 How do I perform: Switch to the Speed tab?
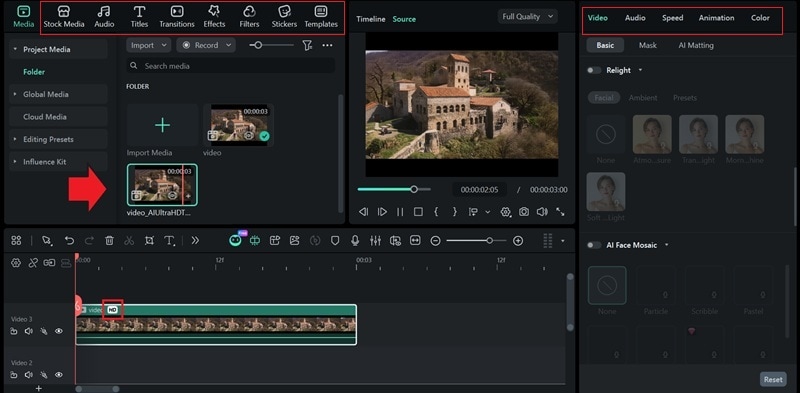pos(672,18)
